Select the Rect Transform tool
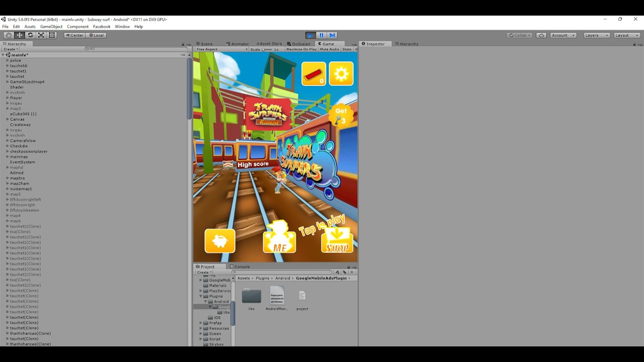The image size is (644, 362). 52,35
